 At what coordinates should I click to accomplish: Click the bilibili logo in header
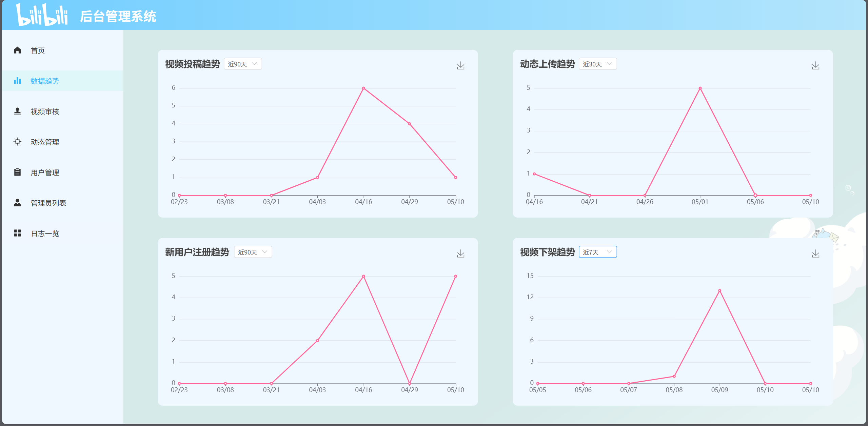point(42,15)
